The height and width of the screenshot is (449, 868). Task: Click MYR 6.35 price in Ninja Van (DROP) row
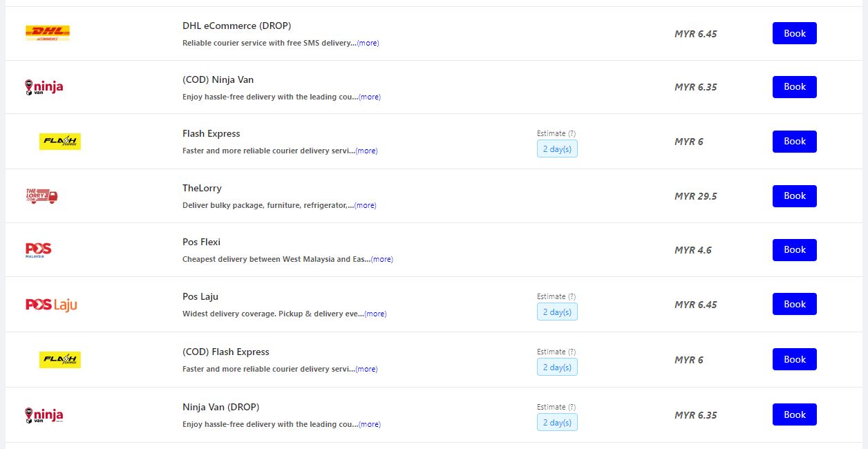(696, 415)
